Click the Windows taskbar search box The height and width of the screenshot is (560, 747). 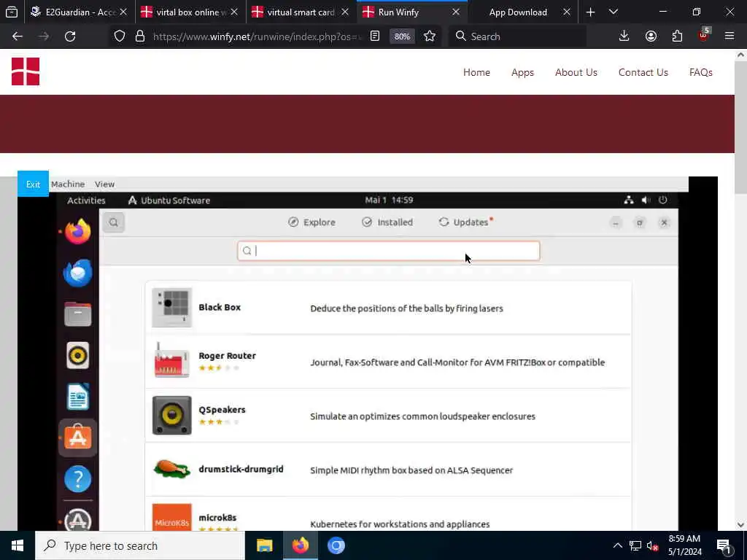pyautogui.click(x=141, y=545)
